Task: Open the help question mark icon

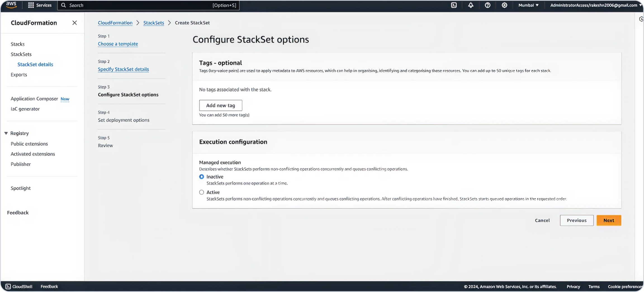Action: coord(487,5)
